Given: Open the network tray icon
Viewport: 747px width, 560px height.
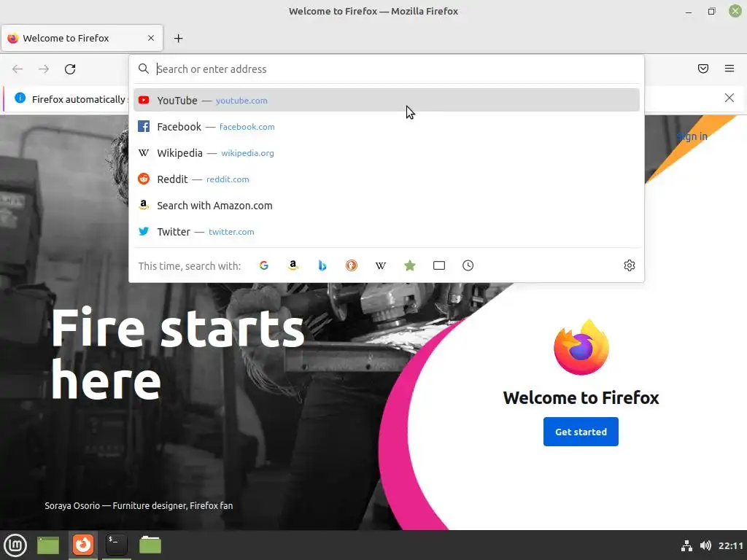Looking at the screenshot, I should pos(686,545).
